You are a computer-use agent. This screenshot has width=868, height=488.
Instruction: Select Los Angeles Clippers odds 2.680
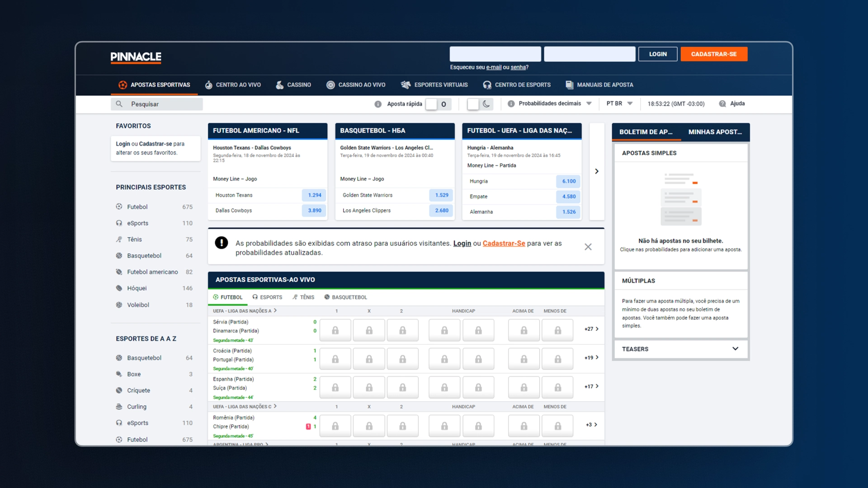[x=441, y=211]
